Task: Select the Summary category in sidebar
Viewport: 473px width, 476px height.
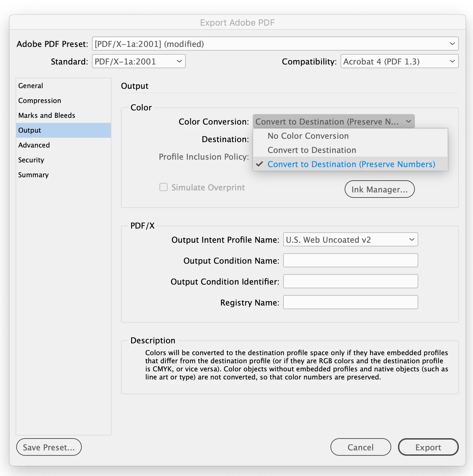Action: pos(64,175)
